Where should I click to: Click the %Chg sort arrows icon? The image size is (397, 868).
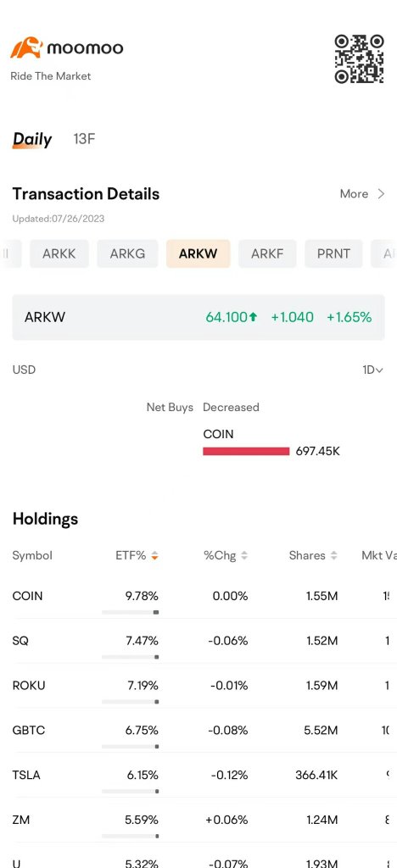click(x=244, y=555)
